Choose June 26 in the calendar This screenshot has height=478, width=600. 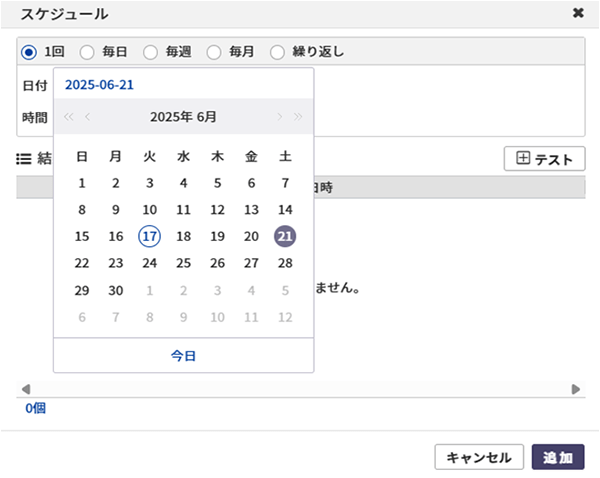217,263
